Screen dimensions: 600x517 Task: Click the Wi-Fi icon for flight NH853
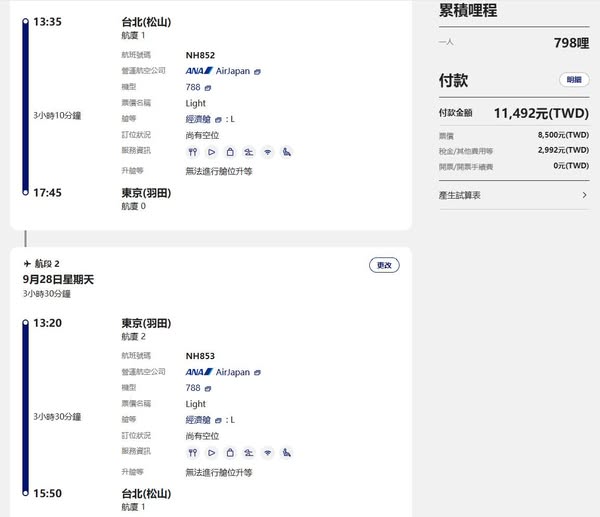267,453
